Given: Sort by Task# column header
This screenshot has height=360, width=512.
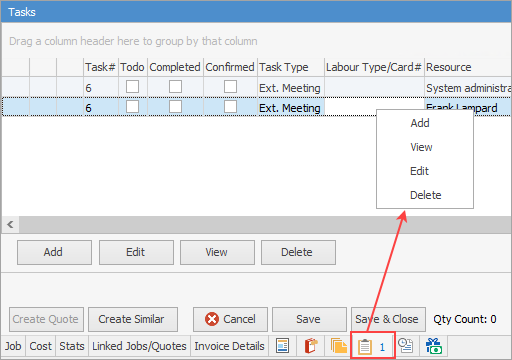Looking at the screenshot, I should (101, 67).
